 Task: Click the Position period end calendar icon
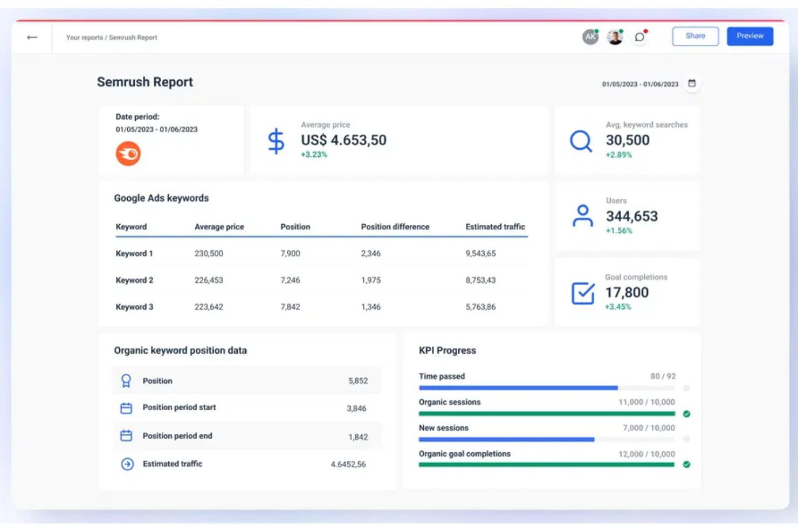(x=126, y=436)
